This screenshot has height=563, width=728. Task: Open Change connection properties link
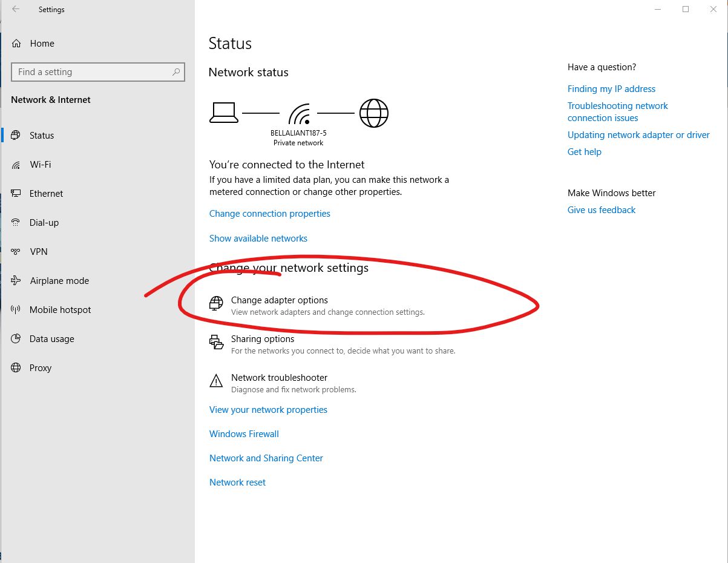(x=270, y=214)
